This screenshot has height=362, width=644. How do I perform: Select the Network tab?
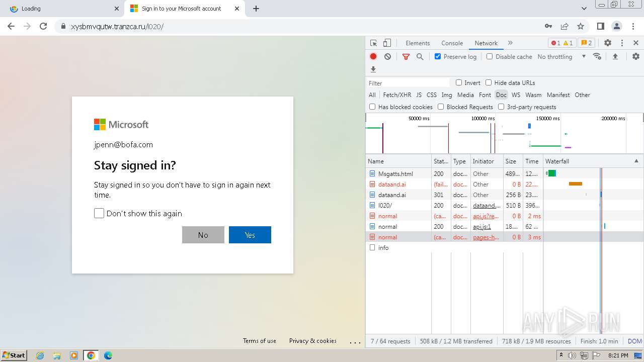coord(486,43)
